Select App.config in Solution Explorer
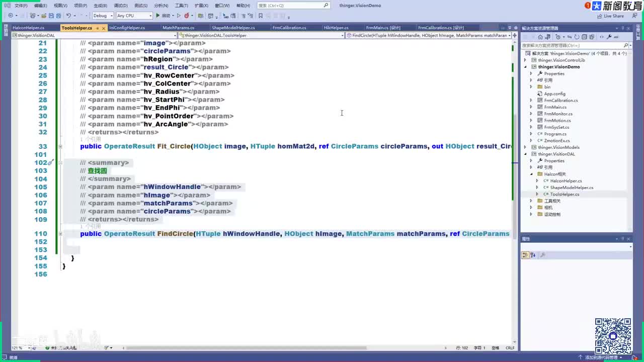Viewport: 644px width, 362px height. click(554, 94)
